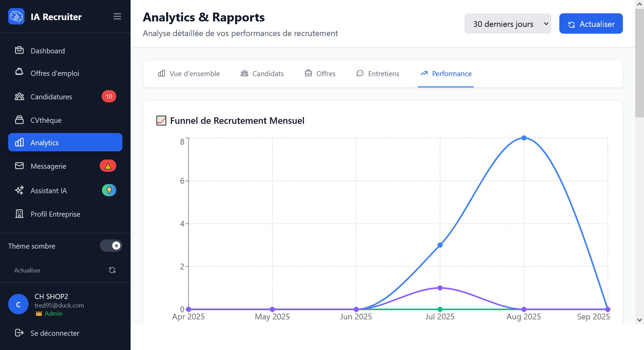
Task: Click the sidebar Actualiser refresh icon
Action: 112,270
